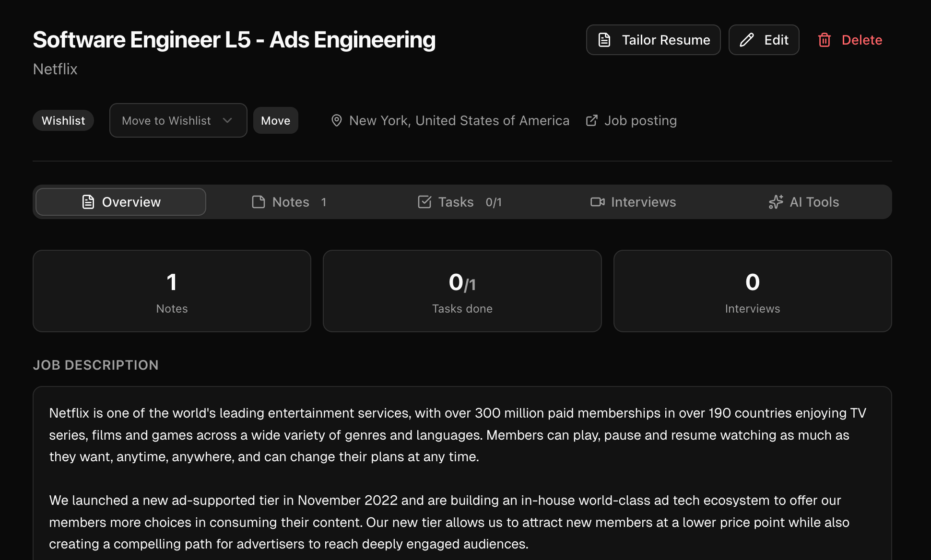931x560 pixels.
Task: Select the Interviews count card
Action: (x=752, y=291)
